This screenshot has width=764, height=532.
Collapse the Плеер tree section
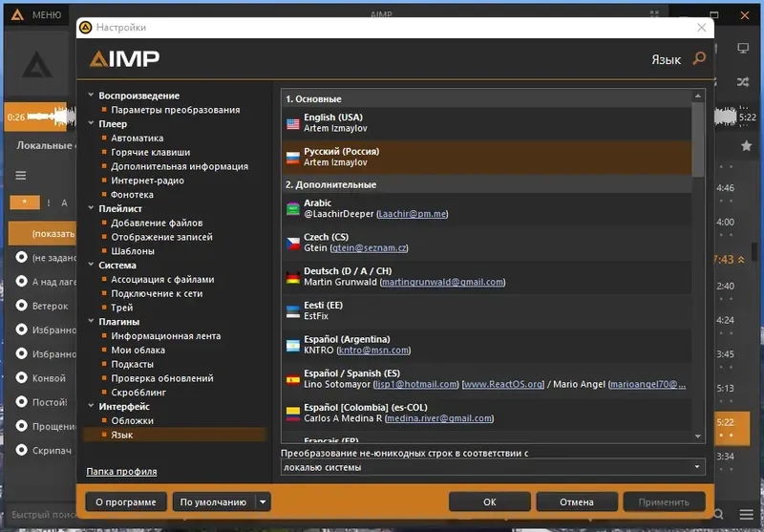(91, 123)
